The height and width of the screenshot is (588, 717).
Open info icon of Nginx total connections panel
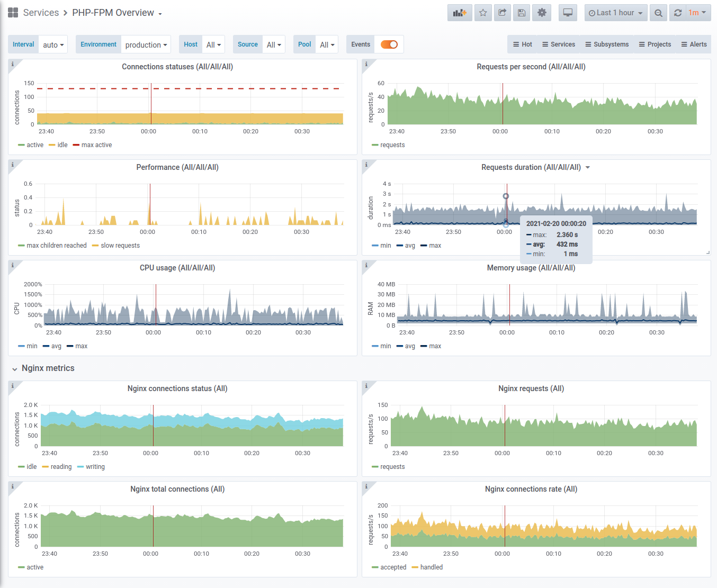pyautogui.click(x=12, y=486)
